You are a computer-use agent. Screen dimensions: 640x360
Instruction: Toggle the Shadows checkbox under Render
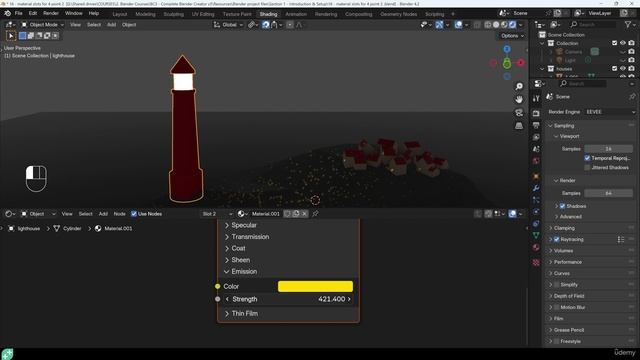562,206
